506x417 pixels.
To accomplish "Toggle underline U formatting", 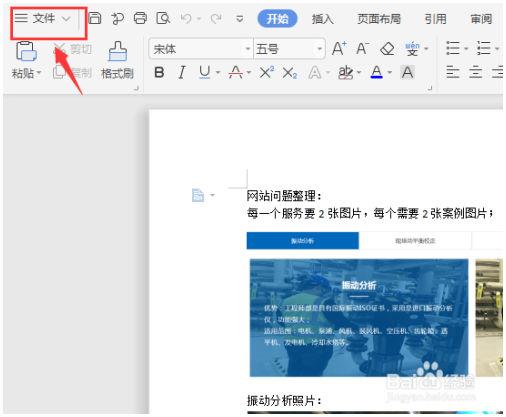I will point(204,72).
